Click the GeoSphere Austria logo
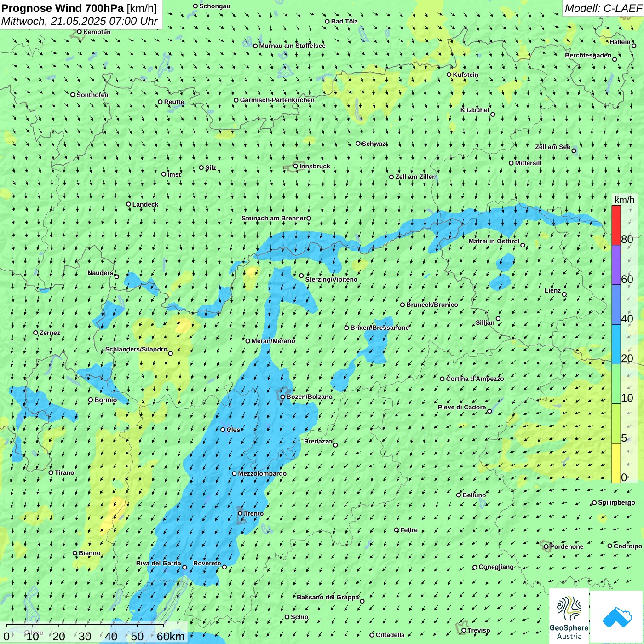644x644 pixels. click(569, 616)
